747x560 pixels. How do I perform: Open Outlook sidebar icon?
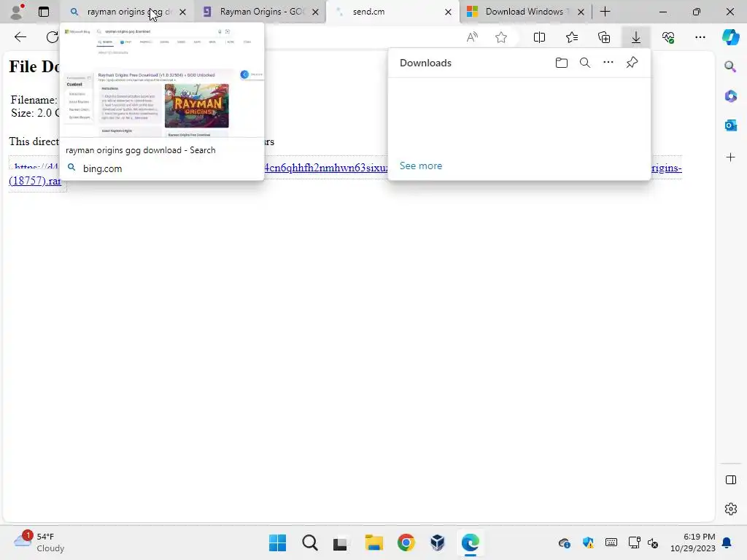click(730, 125)
